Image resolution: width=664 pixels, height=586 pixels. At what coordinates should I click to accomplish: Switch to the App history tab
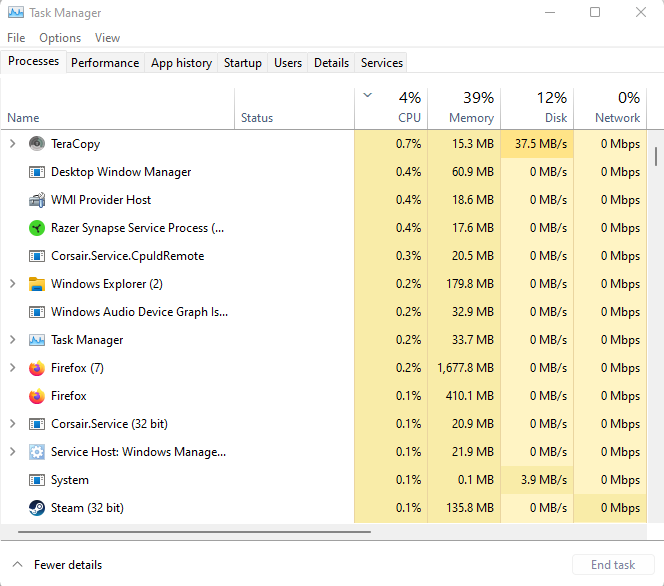point(181,63)
